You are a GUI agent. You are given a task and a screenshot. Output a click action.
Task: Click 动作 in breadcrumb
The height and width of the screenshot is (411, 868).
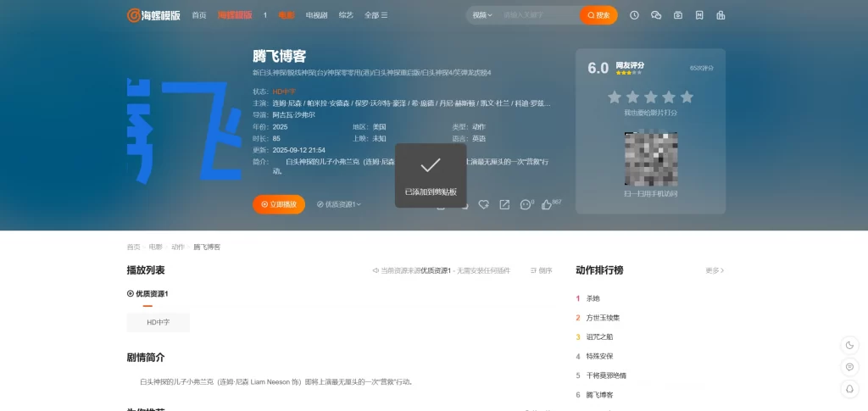178,247
